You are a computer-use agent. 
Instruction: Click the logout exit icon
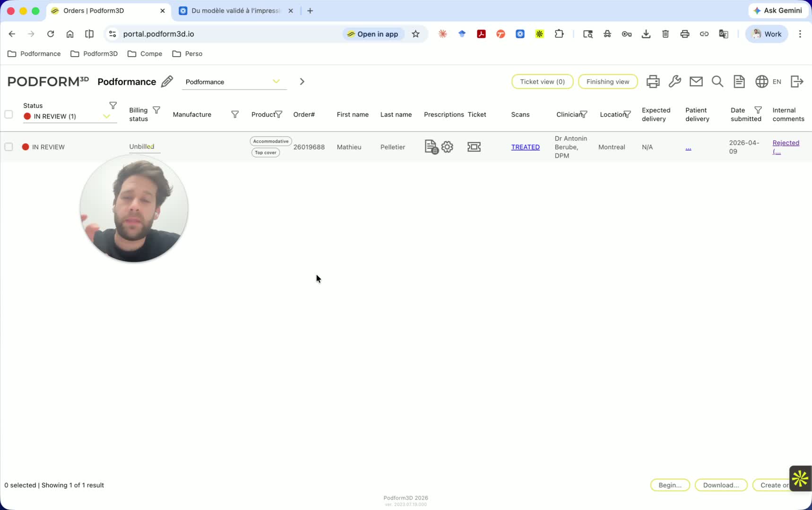point(797,82)
